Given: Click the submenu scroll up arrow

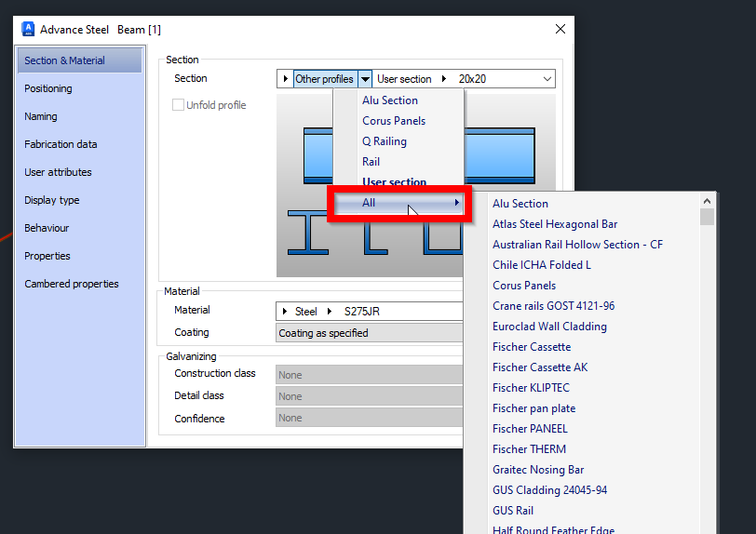Looking at the screenshot, I should click(x=707, y=201).
